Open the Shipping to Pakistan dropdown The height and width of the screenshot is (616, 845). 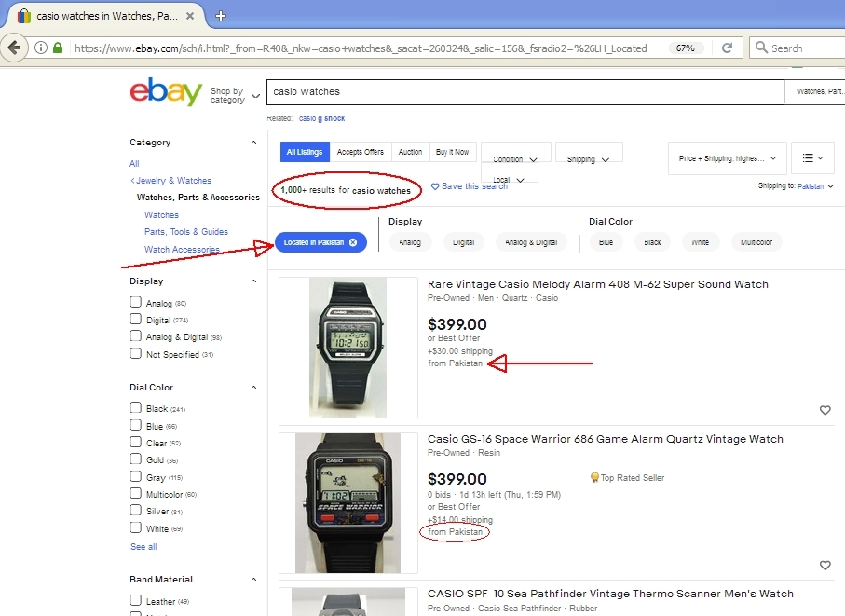pyautogui.click(x=815, y=186)
